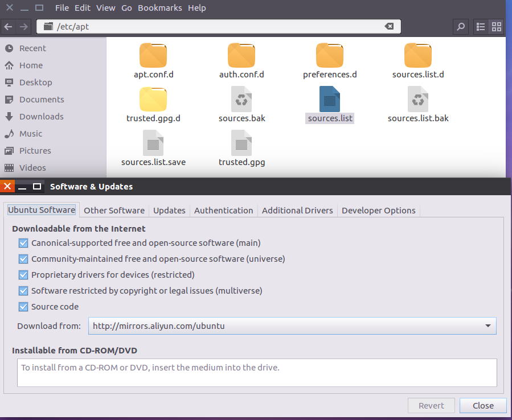Select the trusted.gpg file
Viewport: 512px width, 420px height.
click(241, 143)
